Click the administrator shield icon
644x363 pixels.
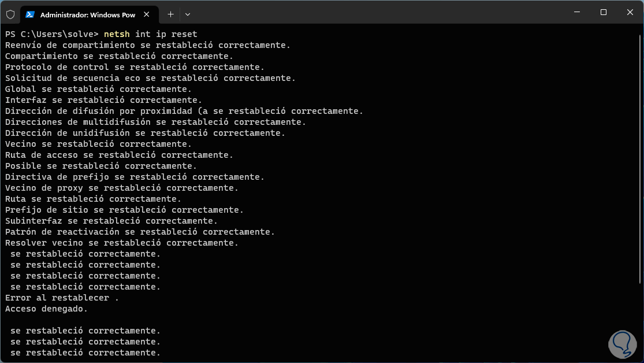[x=10, y=13]
